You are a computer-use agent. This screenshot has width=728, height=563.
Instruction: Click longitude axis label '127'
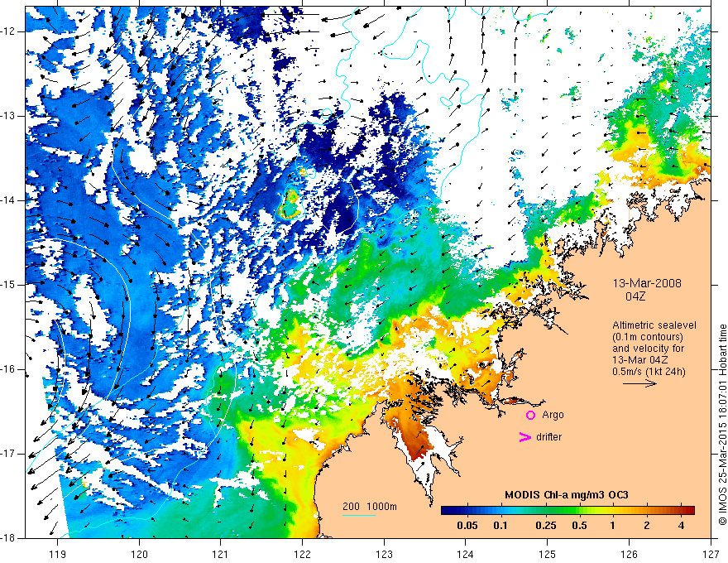point(711,554)
